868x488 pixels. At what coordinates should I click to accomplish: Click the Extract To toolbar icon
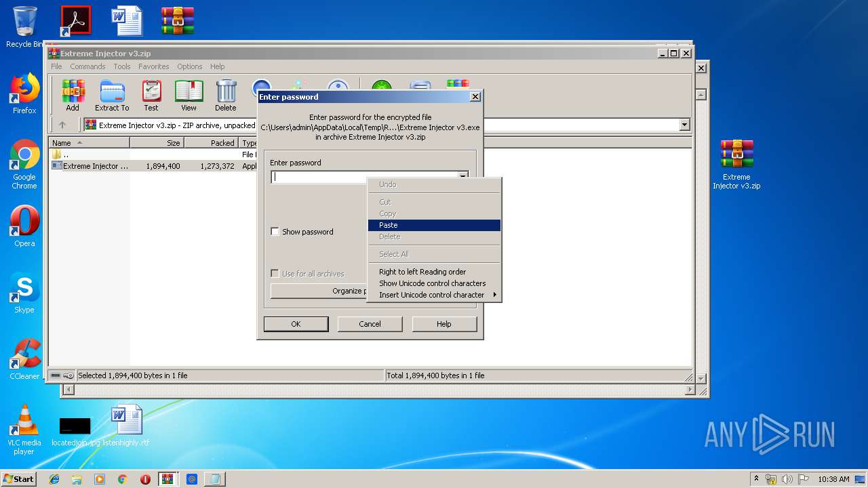[x=112, y=96]
